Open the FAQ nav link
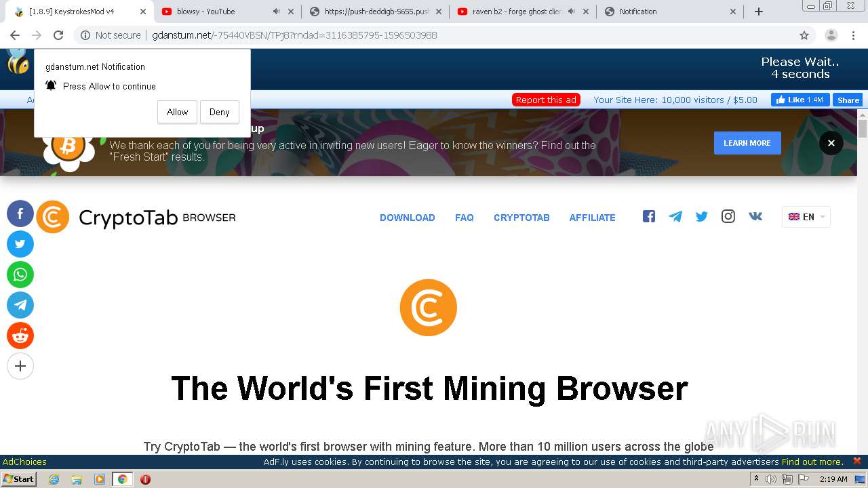868x488 pixels. tap(465, 218)
